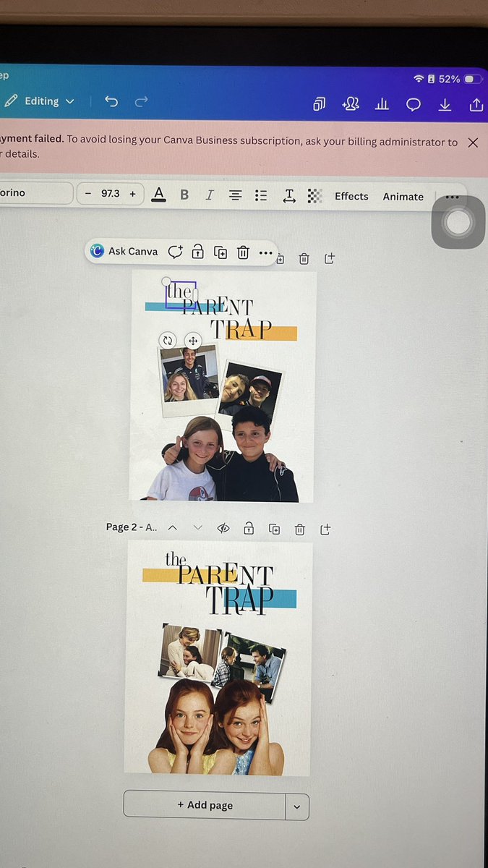Move page 2 down with chevron
The height and width of the screenshot is (868, 488).
(197, 528)
